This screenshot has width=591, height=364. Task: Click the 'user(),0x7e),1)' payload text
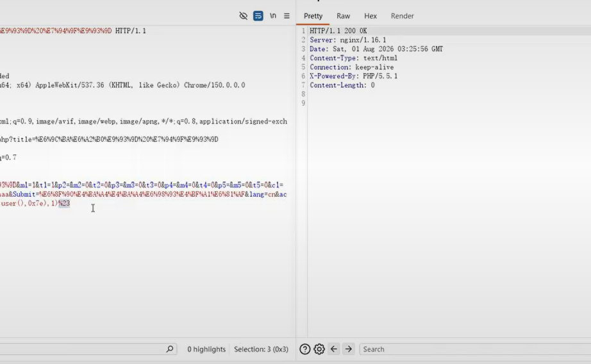29,204
